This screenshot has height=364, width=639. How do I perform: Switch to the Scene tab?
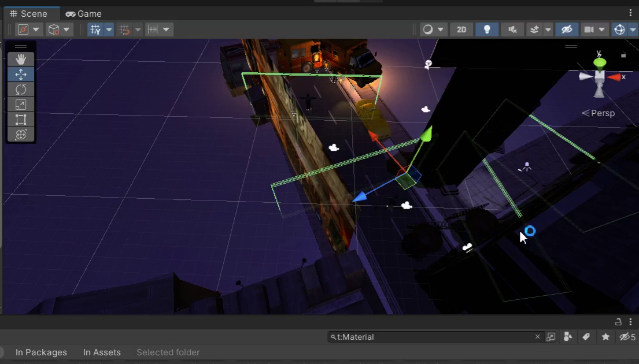coord(29,13)
